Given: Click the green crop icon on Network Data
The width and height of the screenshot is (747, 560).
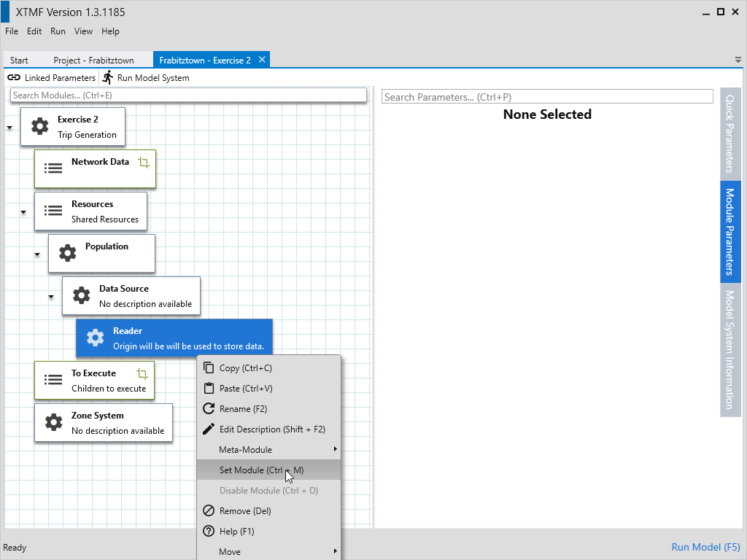Looking at the screenshot, I should [x=144, y=163].
